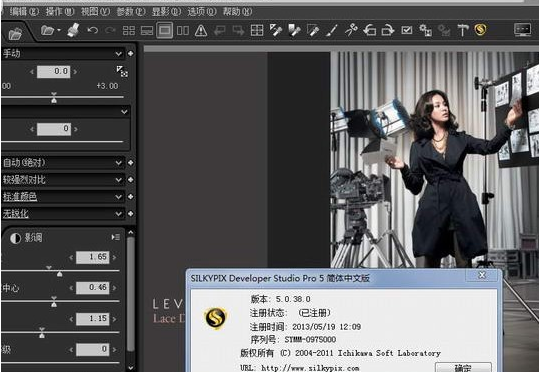This screenshot has height=372, width=539.
Task: Click plus icon beside 标准颜色 dropdown
Action: 131,197
